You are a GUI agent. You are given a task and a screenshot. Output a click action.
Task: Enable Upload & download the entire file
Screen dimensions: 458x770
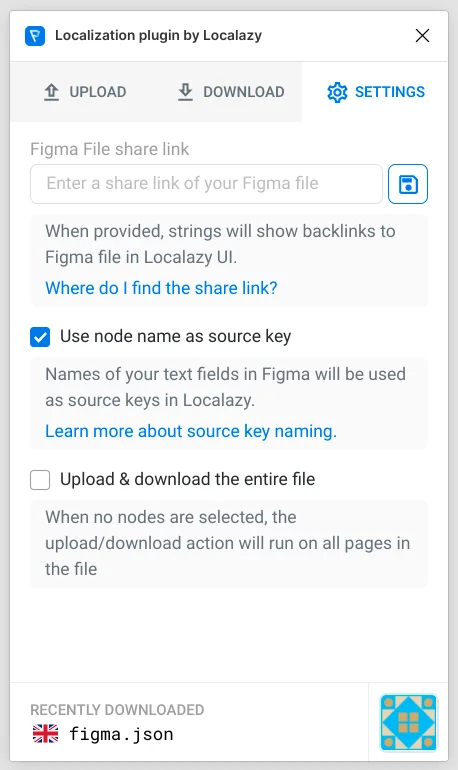coord(40,480)
